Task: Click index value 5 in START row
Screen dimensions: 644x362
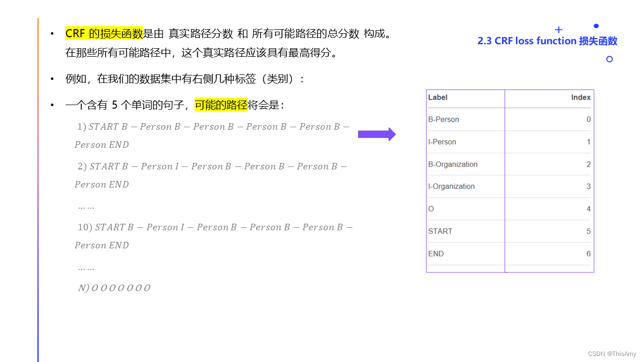Action: [589, 231]
